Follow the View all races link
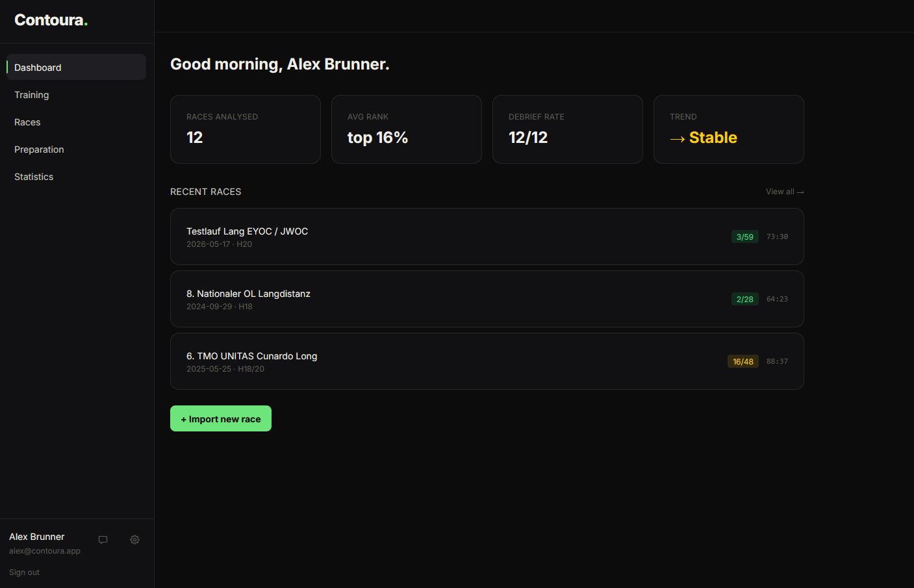This screenshot has height=588, width=914. (x=785, y=192)
